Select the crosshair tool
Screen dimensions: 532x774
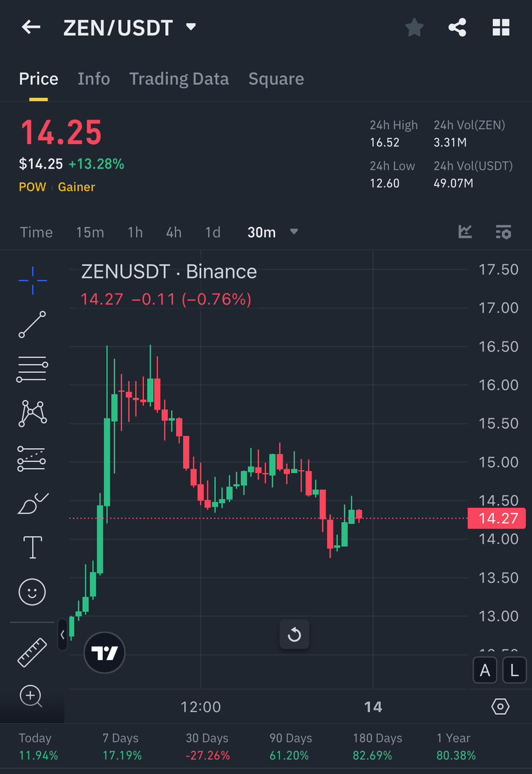pos(32,280)
